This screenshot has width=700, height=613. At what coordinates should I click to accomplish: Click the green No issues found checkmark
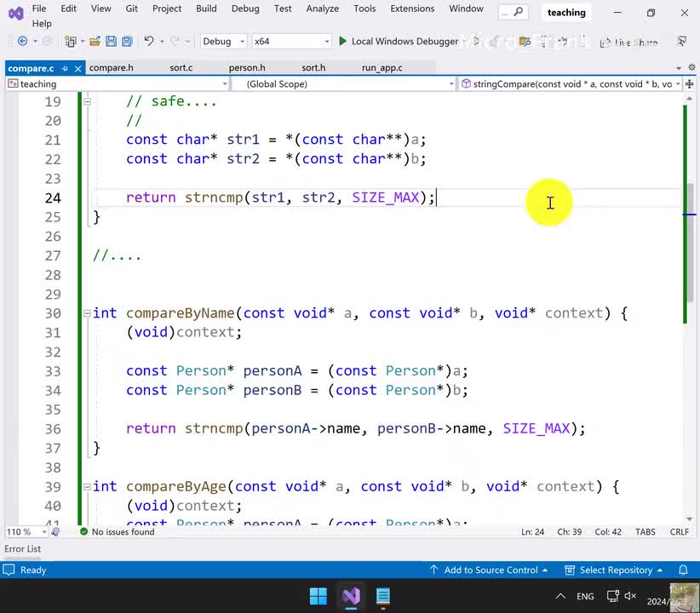coord(83,532)
